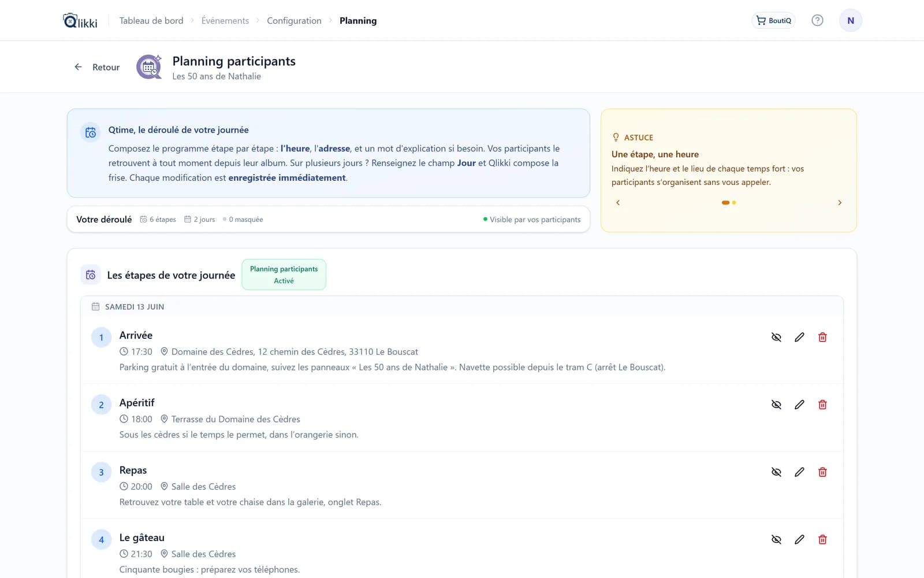This screenshot has height=578, width=924.
Task: Click the step number 1 badge
Action: [101, 338]
